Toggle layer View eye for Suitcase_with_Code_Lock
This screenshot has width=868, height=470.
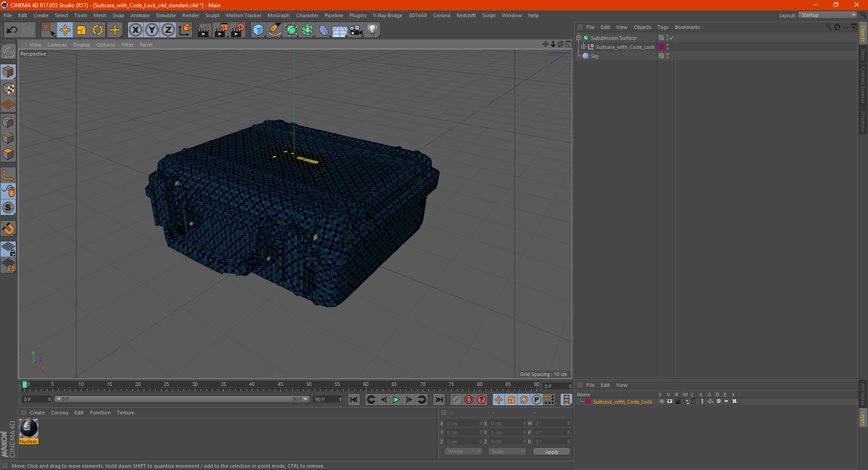click(x=670, y=401)
